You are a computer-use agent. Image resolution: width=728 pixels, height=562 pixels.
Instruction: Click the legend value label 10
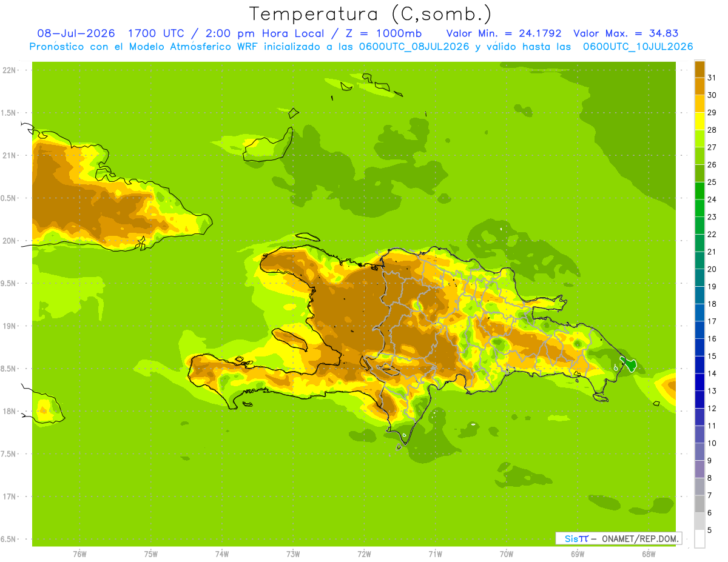[712, 443]
